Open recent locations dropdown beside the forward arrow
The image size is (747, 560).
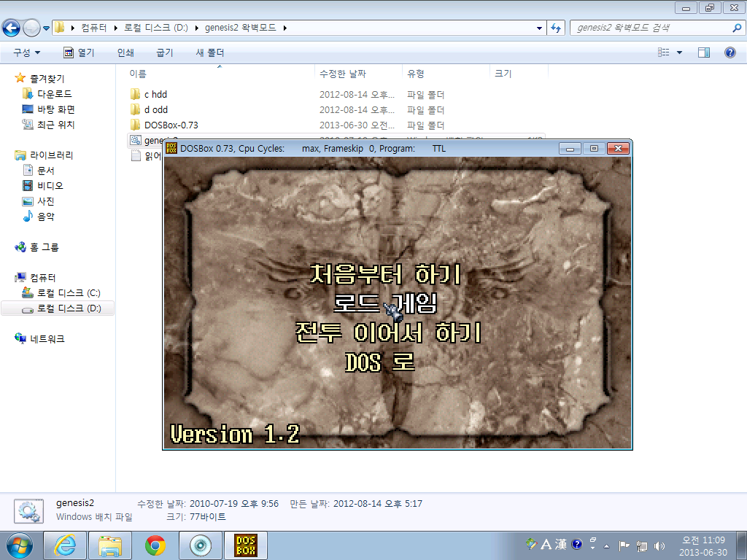pyautogui.click(x=46, y=28)
